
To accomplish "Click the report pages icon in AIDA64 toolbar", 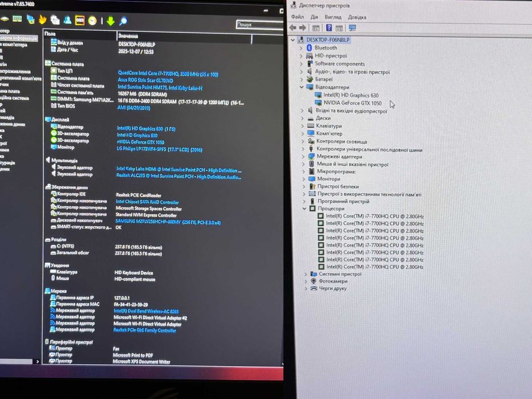I will pos(55,20).
